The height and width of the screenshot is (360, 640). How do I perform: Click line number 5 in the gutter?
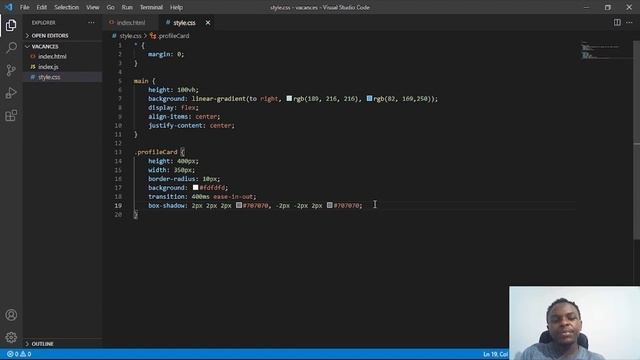coord(120,81)
